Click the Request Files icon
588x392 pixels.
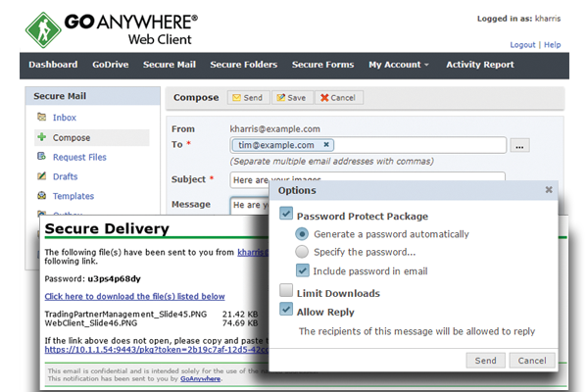click(41, 156)
